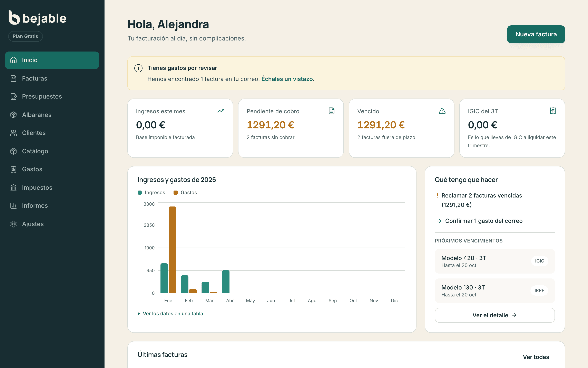
Task: Navigate to Impuestos in sidebar
Action: [52, 188]
